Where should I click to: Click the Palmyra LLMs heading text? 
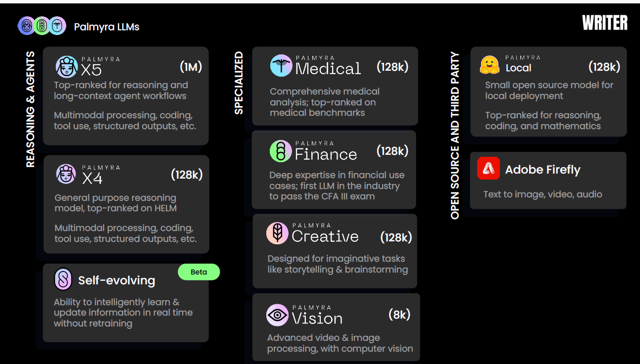106,27
